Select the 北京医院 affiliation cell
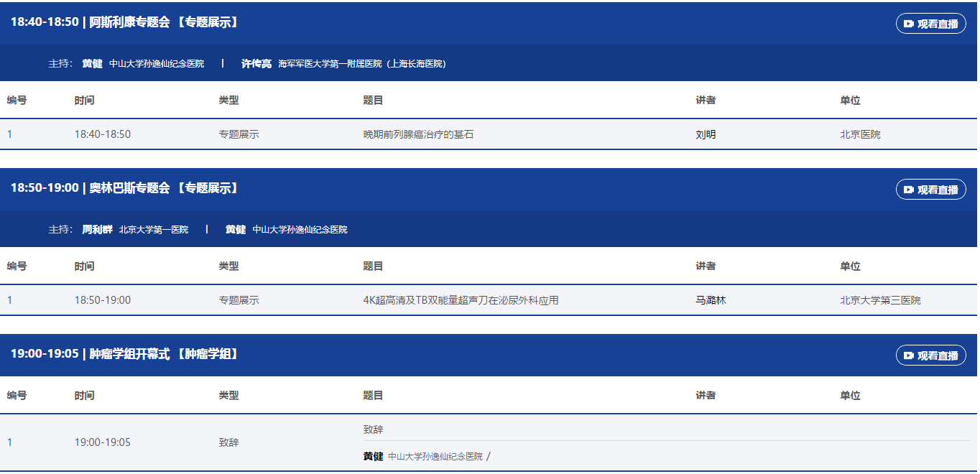Viewport: 980px width, 474px height. (x=860, y=134)
